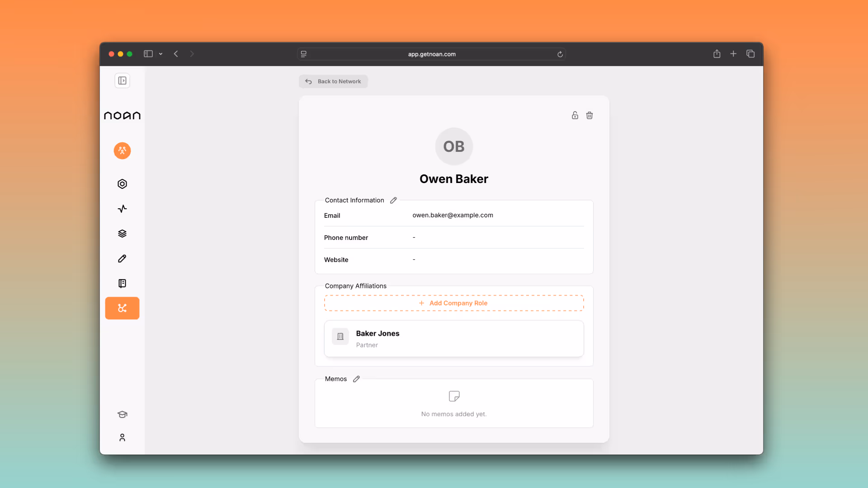Click the Website label
868x488 pixels.
point(336,260)
